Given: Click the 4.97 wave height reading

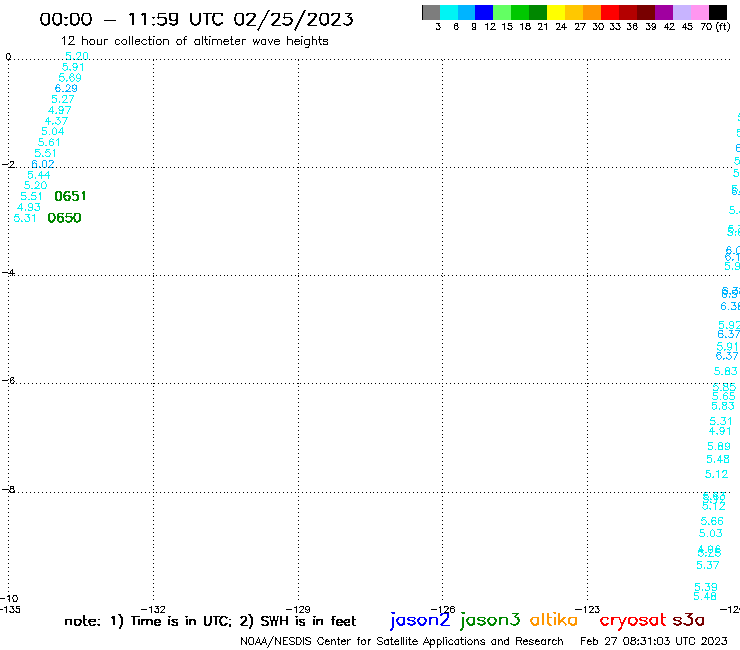Looking at the screenshot, I should coord(59,110).
